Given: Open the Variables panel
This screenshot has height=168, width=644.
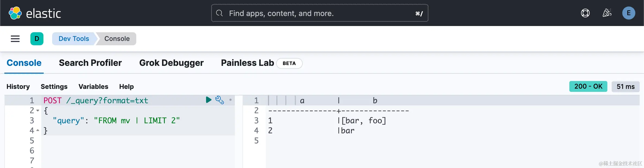Looking at the screenshot, I should 93,86.
